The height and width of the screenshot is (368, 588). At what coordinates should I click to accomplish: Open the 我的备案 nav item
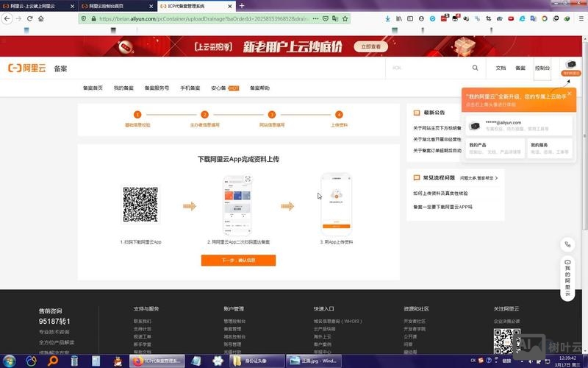click(123, 88)
